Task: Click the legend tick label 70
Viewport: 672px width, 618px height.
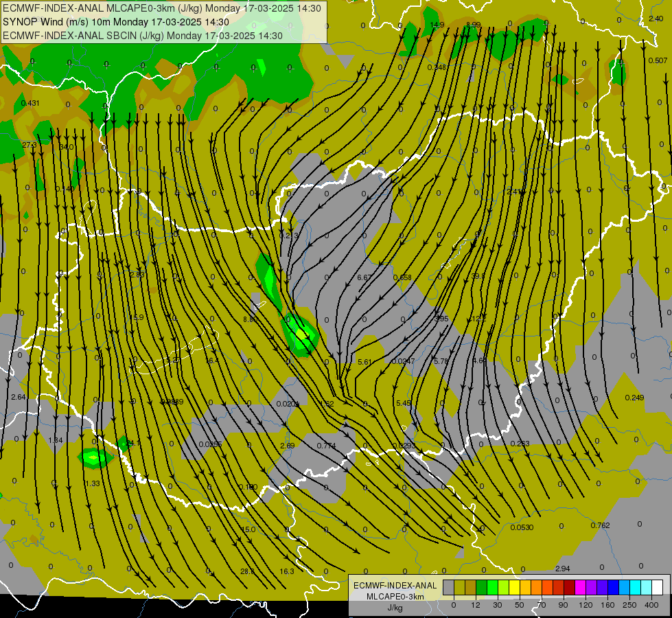Action: click(x=542, y=605)
